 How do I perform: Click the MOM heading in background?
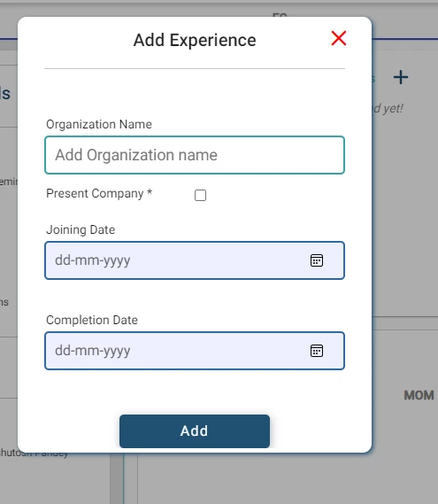tap(419, 395)
